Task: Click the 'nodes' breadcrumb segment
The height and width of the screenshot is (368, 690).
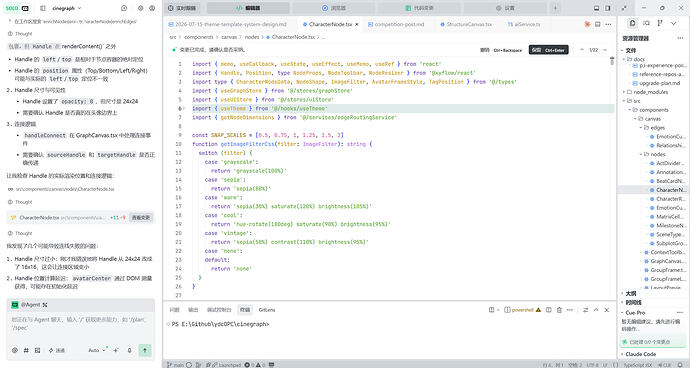Action: point(252,37)
